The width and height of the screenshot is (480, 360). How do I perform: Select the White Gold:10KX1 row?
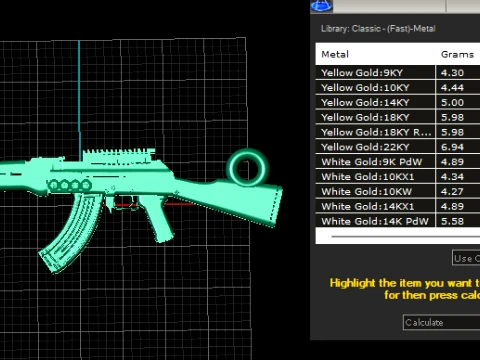[398, 177]
